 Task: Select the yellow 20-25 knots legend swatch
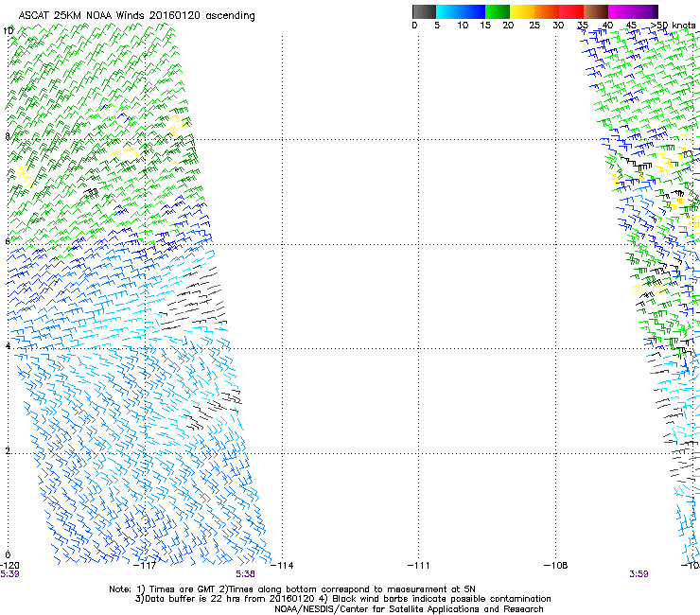[522, 11]
